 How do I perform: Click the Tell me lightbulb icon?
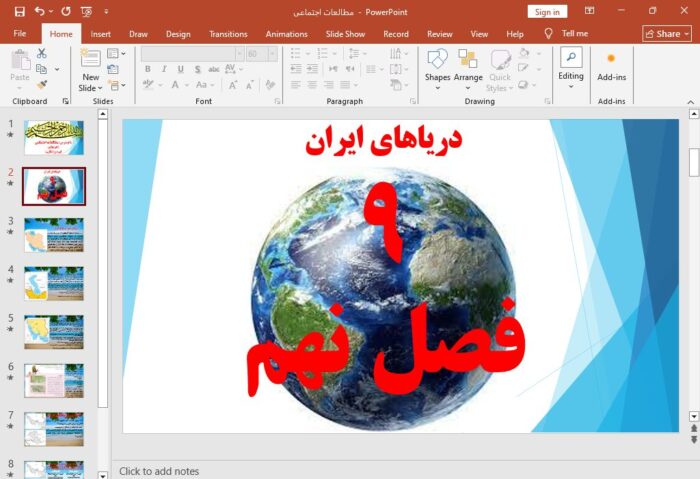coord(548,33)
